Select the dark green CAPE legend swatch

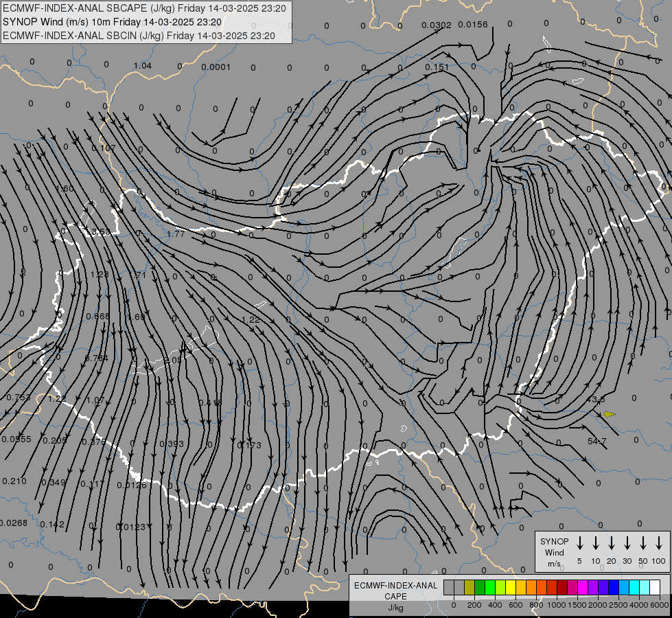(x=480, y=588)
